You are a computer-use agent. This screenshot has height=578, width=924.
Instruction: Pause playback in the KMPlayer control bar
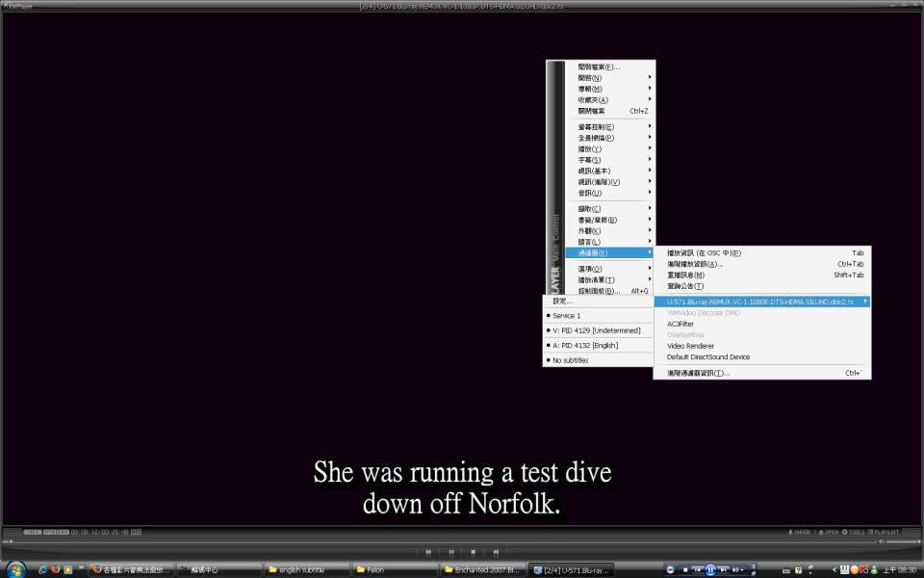(x=451, y=552)
